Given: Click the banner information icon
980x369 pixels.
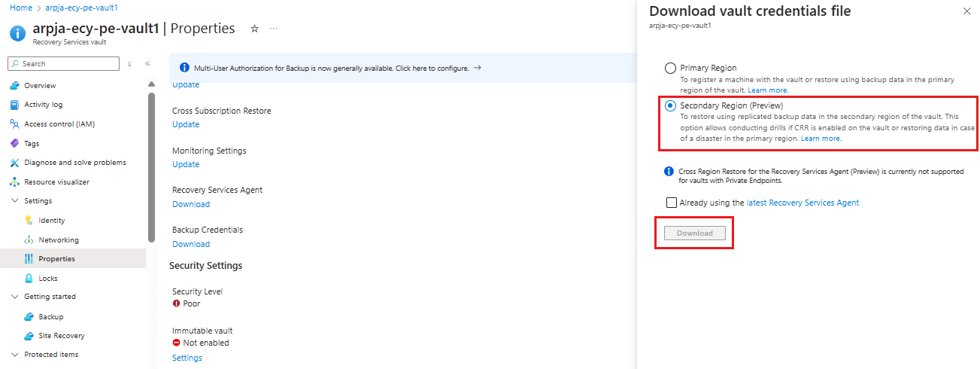Looking at the screenshot, I should point(184,68).
